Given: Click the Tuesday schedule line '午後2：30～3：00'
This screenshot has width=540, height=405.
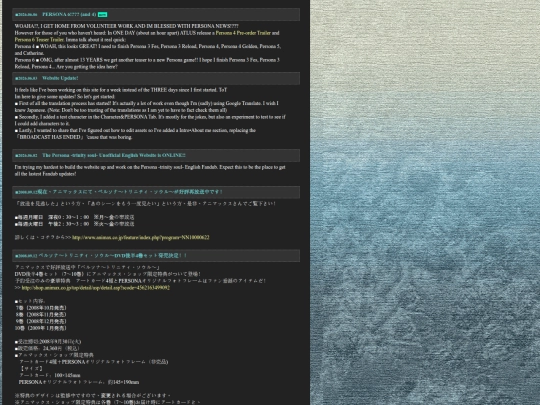Looking at the screenshot, I should (x=74, y=224).
